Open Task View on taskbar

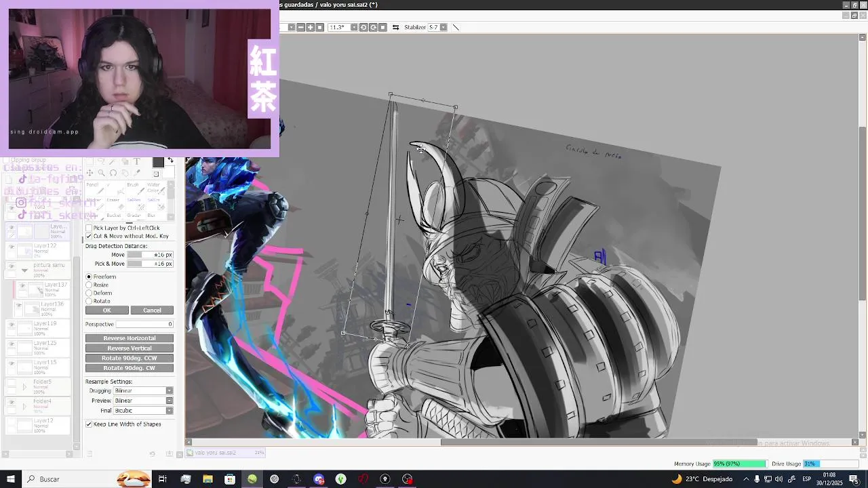click(x=163, y=479)
